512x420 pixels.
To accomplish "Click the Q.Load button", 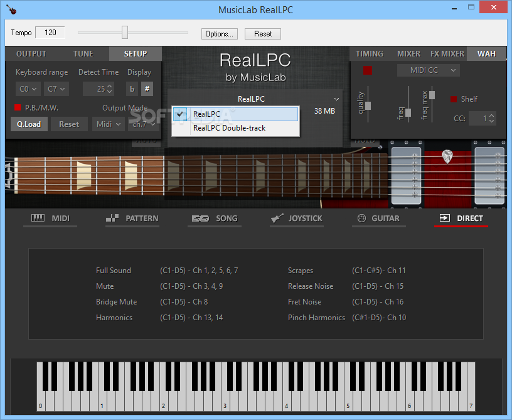I will point(29,124).
